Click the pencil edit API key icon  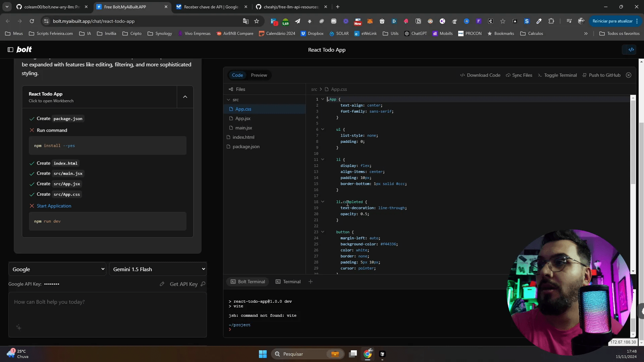[x=162, y=284]
